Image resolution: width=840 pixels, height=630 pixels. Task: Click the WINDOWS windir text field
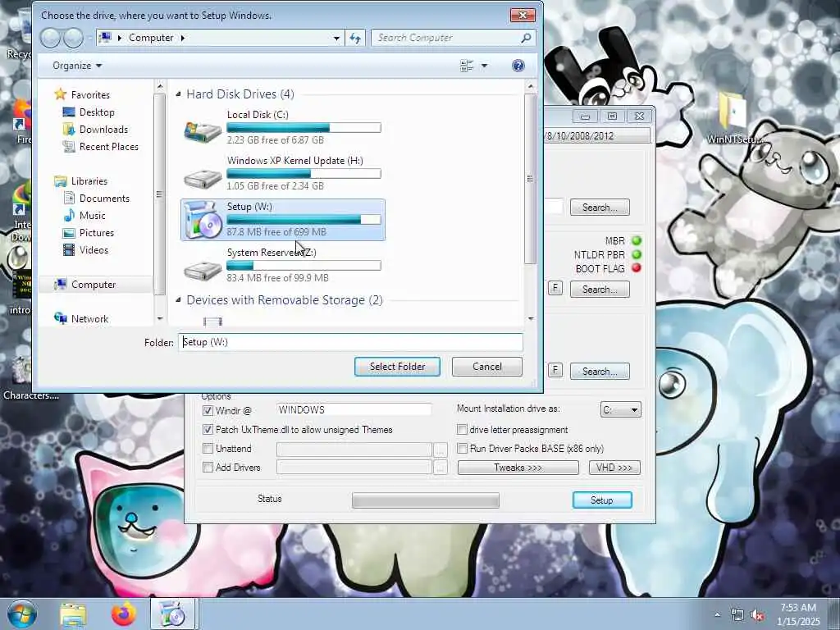click(x=354, y=410)
